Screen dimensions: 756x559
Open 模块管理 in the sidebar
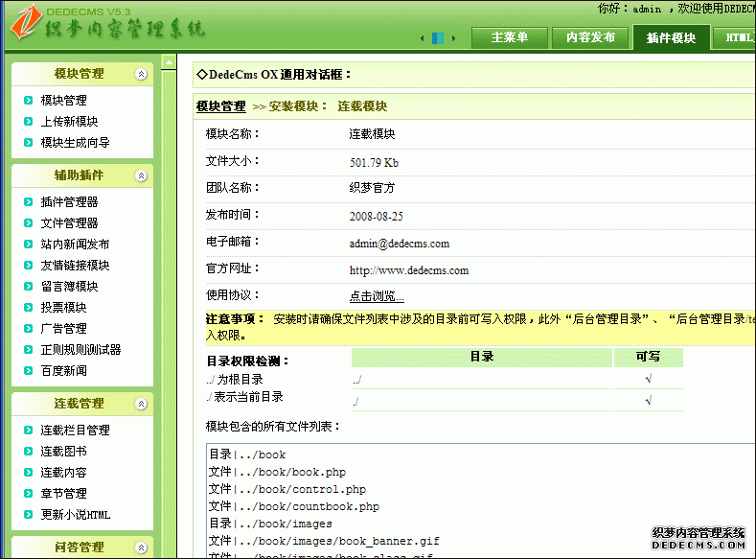64,101
